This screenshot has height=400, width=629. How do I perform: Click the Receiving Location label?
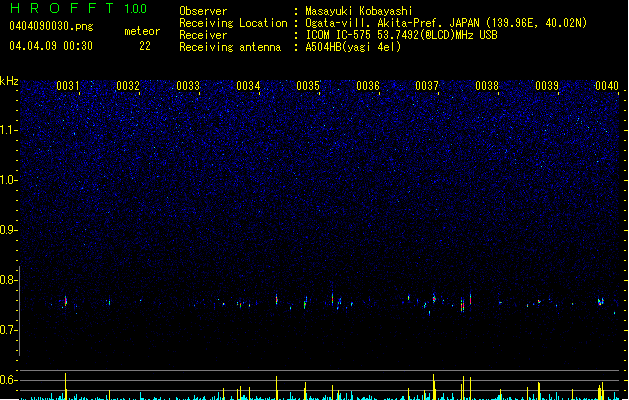point(233,23)
